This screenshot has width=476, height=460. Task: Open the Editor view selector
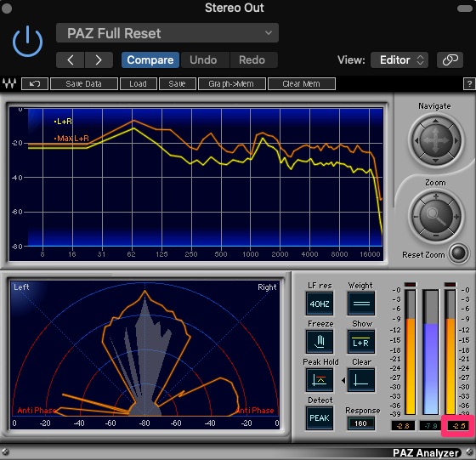399,60
